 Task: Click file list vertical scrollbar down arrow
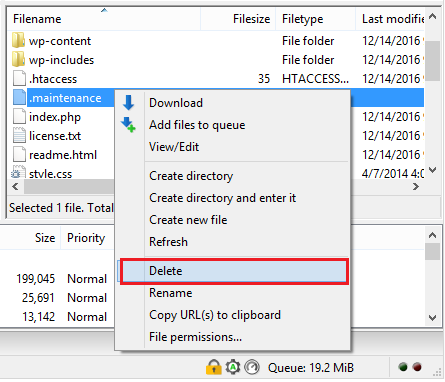pyautogui.click(x=432, y=170)
